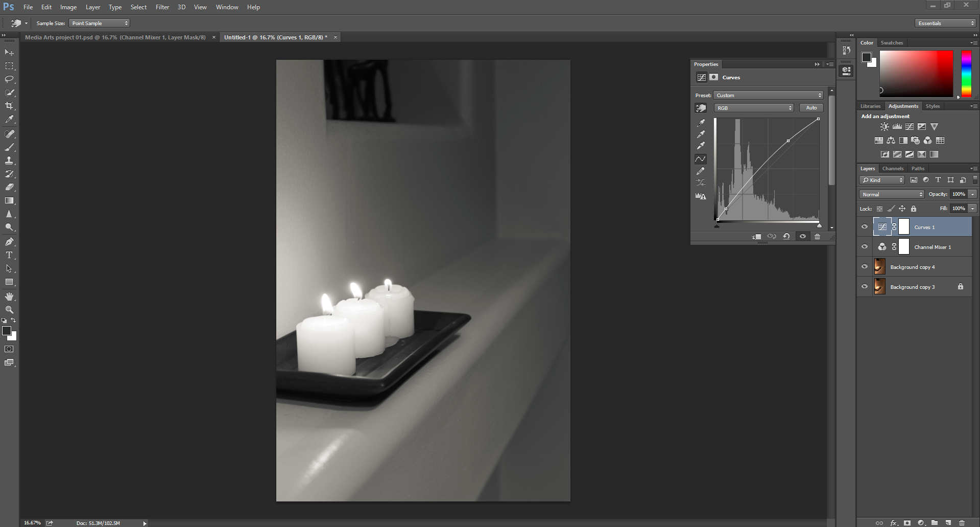The width and height of the screenshot is (980, 527).
Task: Open the RGB channel dropdown
Action: pyautogui.click(x=754, y=108)
